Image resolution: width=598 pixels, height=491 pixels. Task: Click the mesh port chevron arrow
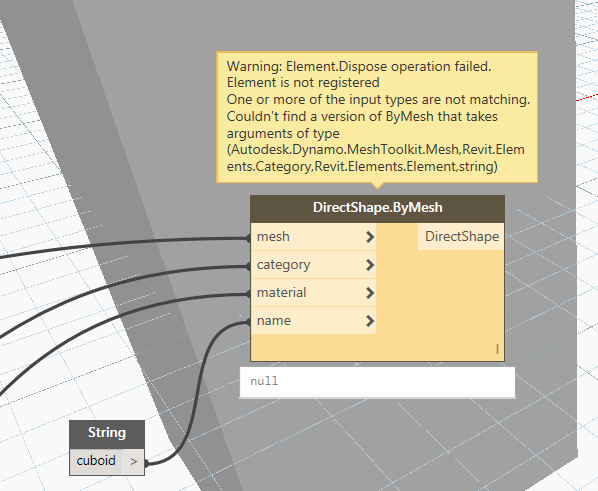pyautogui.click(x=370, y=237)
